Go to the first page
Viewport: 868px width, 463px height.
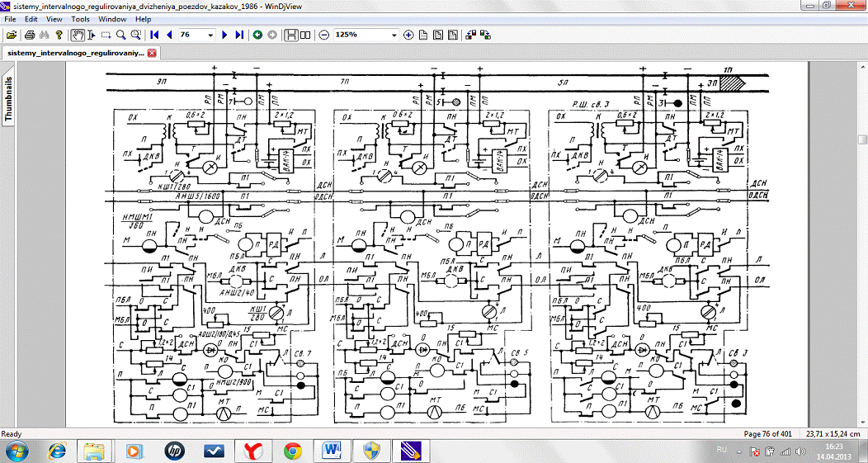point(154,35)
